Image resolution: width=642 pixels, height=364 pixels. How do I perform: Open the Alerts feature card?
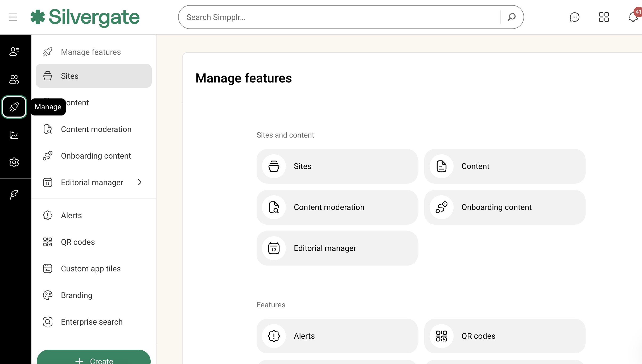(x=337, y=336)
